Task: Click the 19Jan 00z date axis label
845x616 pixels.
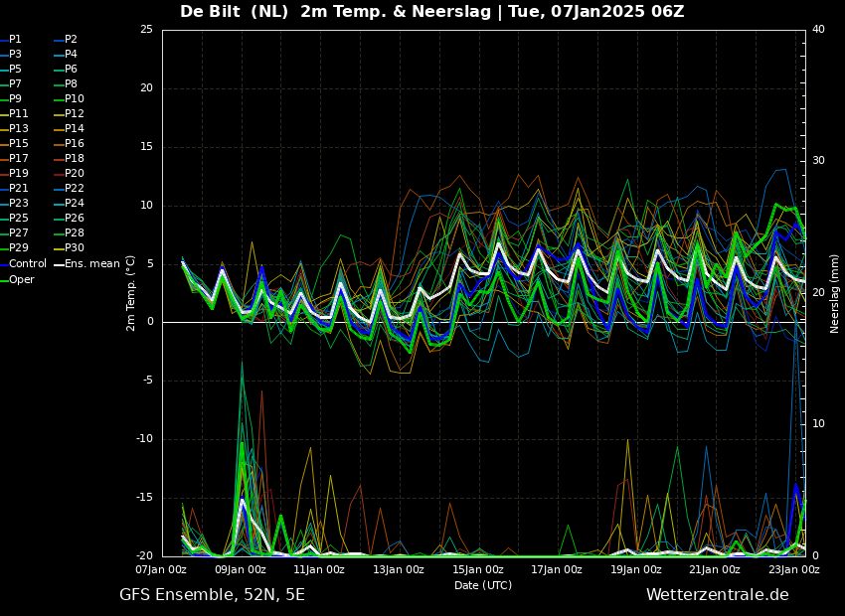Action: tap(636, 569)
